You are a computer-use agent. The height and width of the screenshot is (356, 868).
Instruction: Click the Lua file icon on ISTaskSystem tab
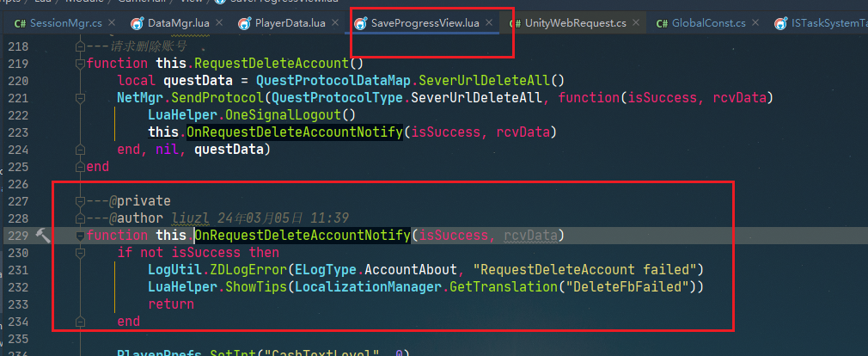click(780, 23)
